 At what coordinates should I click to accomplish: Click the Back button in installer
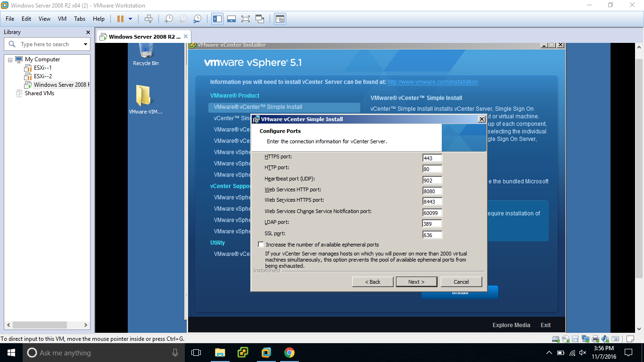click(372, 282)
